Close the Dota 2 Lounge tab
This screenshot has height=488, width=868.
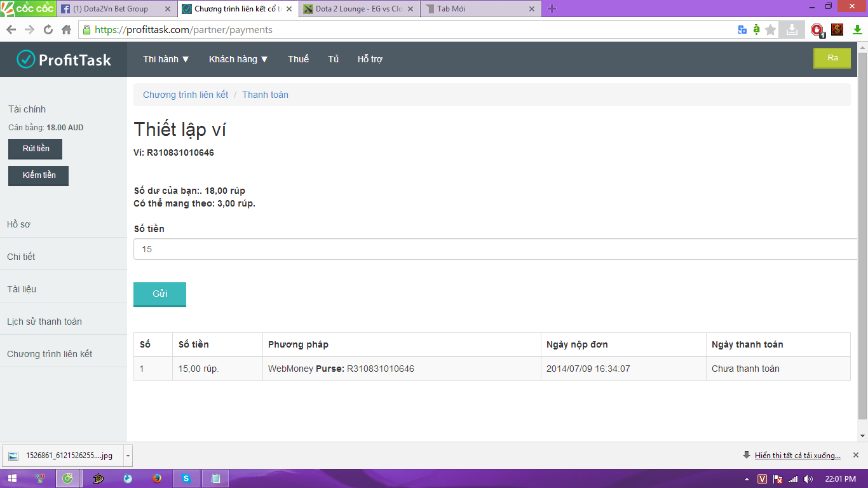pyautogui.click(x=410, y=9)
